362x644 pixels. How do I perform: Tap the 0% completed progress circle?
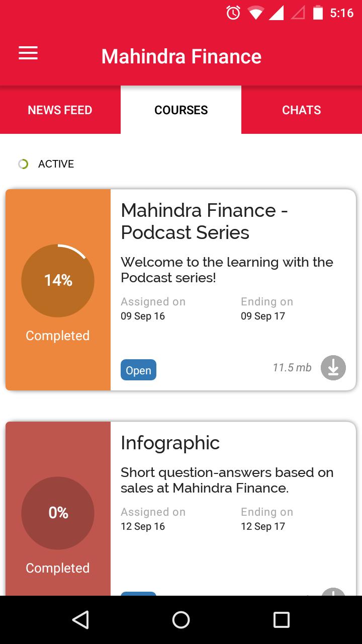(58, 513)
